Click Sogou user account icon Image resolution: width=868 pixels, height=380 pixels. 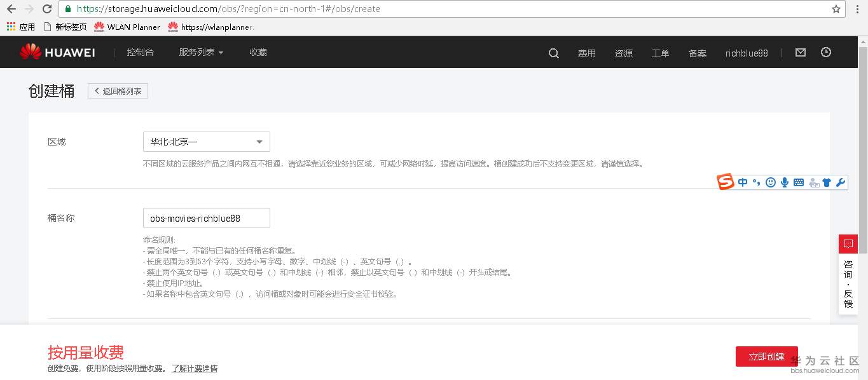pos(813,183)
